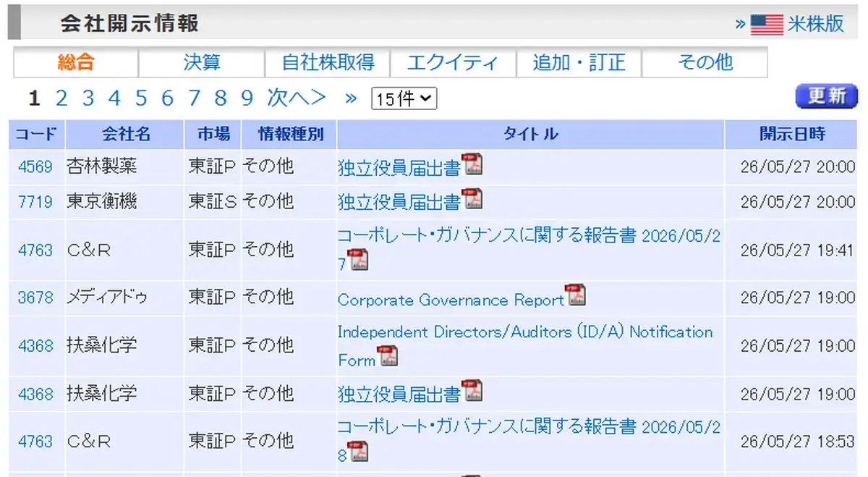Open code 4763 in the 19:41 row
Viewport: 868px width, 477px height.
click(35, 250)
